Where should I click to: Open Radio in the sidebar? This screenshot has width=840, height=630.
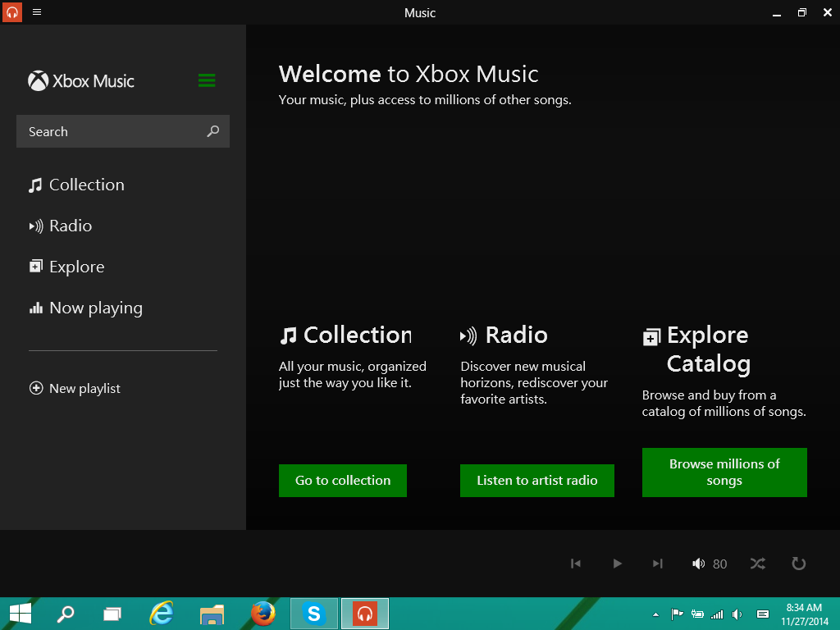click(61, 226)
